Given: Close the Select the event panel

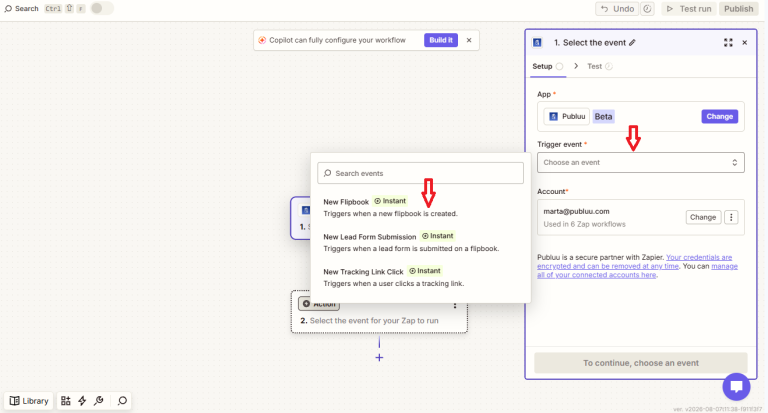Looking at the screenshot, I should (744, 43).
